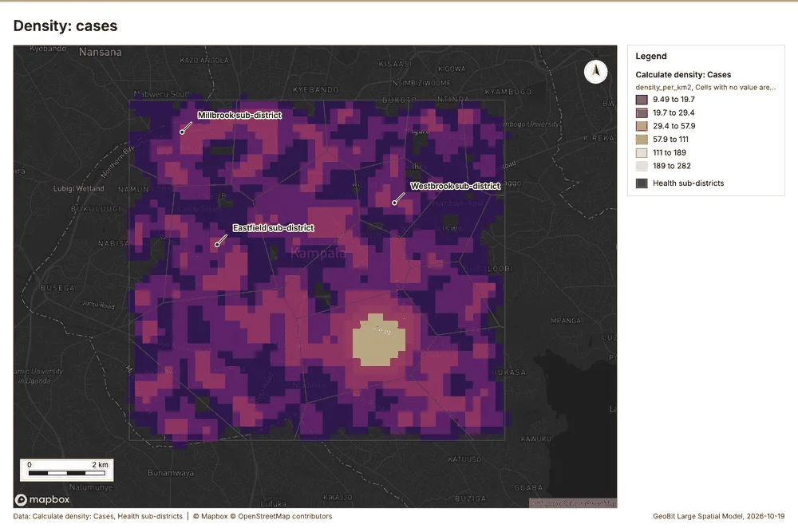Select the '57.9 to 111' legend label
The height and width of the screenshot is (532, 798).
pos(671,140)
